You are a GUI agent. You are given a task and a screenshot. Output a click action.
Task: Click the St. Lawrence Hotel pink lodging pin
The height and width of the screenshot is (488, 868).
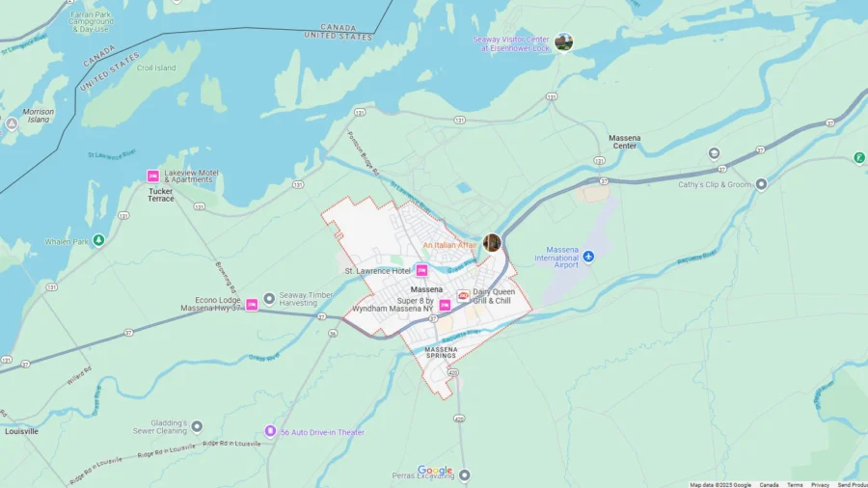click(x=421, y=270)
